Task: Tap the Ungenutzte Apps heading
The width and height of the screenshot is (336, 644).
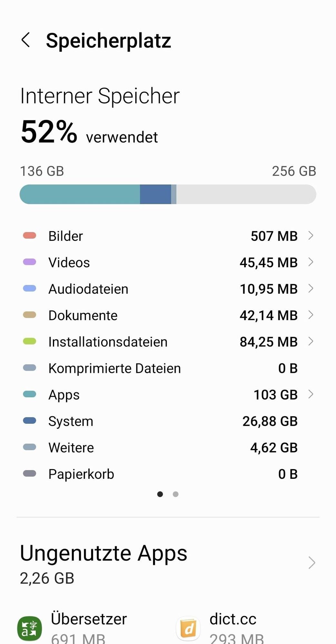Action: [x=103, y=553]
